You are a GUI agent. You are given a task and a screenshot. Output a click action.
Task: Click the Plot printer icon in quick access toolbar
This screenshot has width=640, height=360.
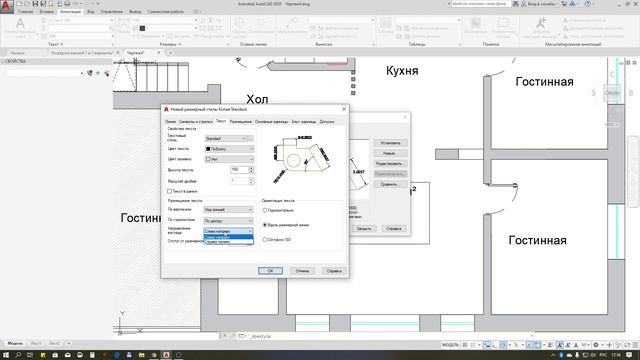tap(67, 4)
